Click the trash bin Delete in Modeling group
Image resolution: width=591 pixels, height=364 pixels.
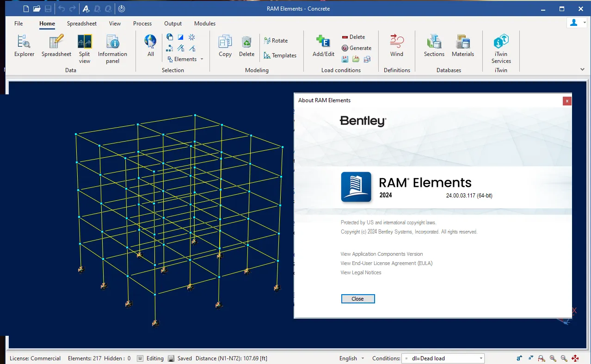click(247, 46)
